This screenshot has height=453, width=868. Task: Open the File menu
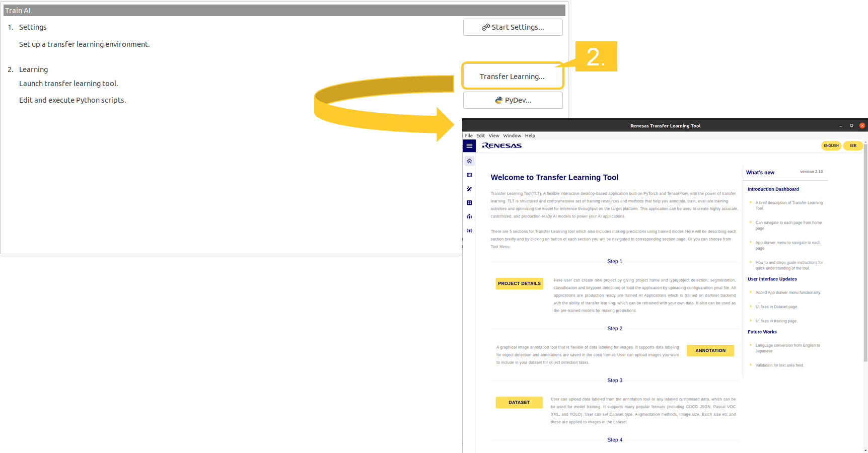(469, 136)
